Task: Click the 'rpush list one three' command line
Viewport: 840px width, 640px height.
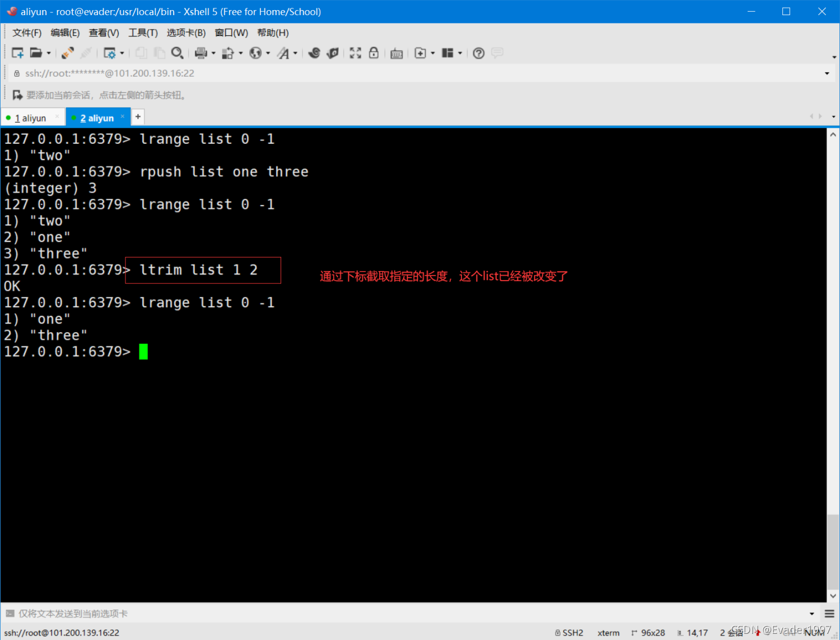Action: (224, 172)
